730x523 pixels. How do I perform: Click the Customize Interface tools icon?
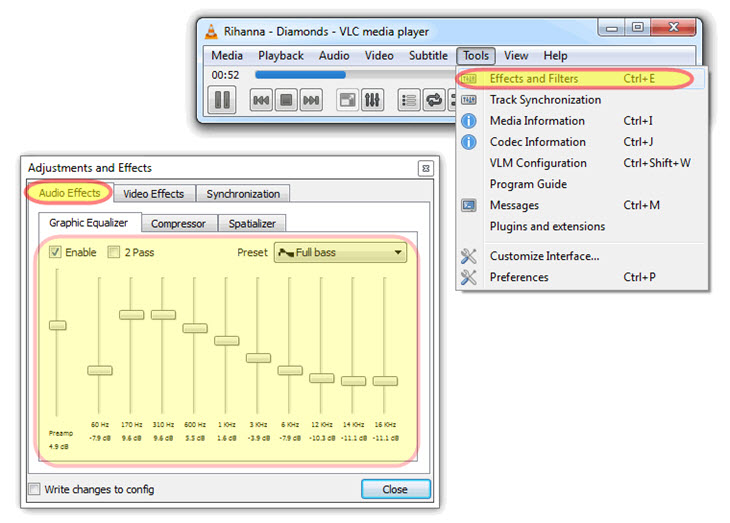point(468,256)
